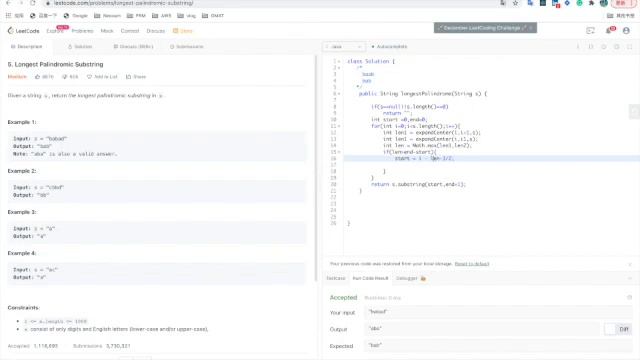Click the Accepted status text
This screenshot has width=640, height=360.
343,298
